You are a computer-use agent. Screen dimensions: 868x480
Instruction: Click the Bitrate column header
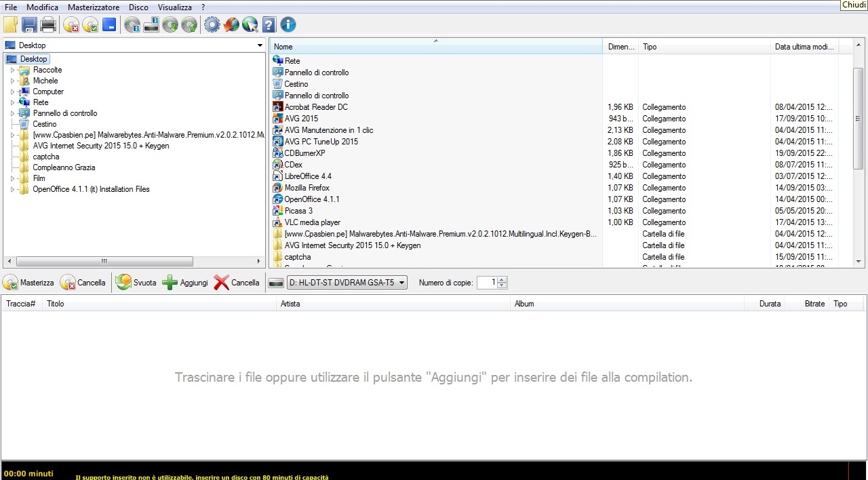[x=807, y=304]
